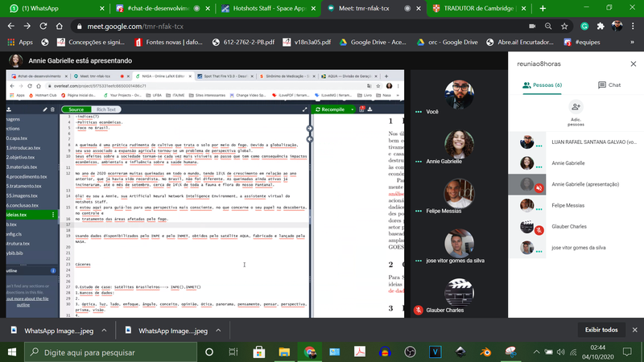Open Task View on the taskbar
This screenshot has height=362, width=644.
click(233, 352)
